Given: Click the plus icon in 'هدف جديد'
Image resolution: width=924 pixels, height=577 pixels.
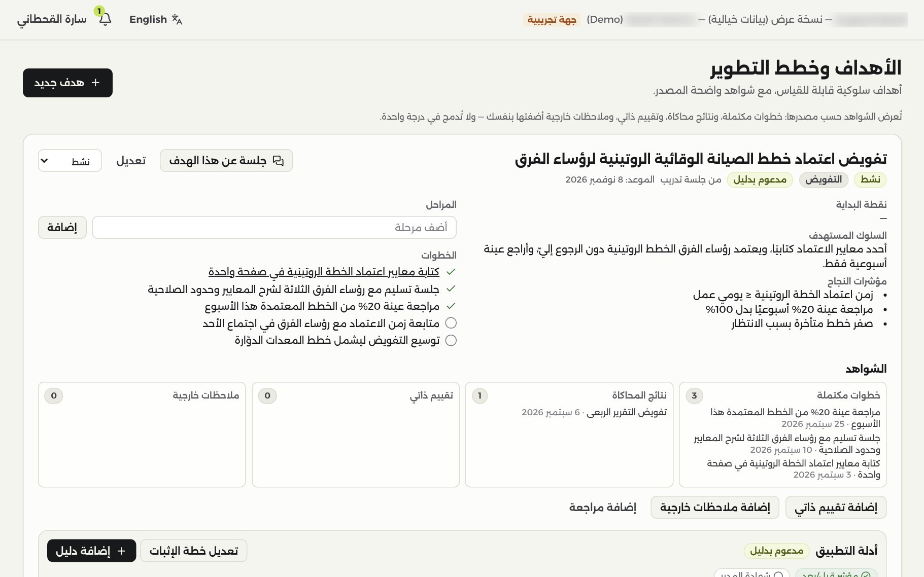Looking at the screenshot, I should [95, 83].
